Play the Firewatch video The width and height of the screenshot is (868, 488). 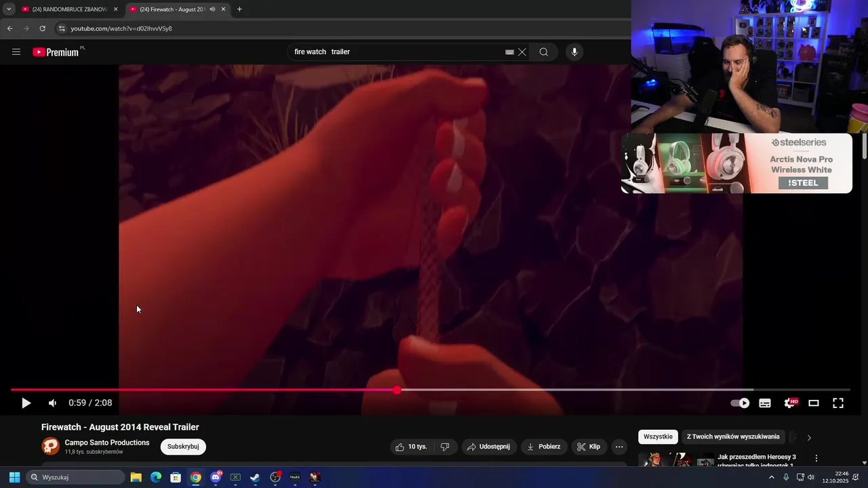click(26, 403)
